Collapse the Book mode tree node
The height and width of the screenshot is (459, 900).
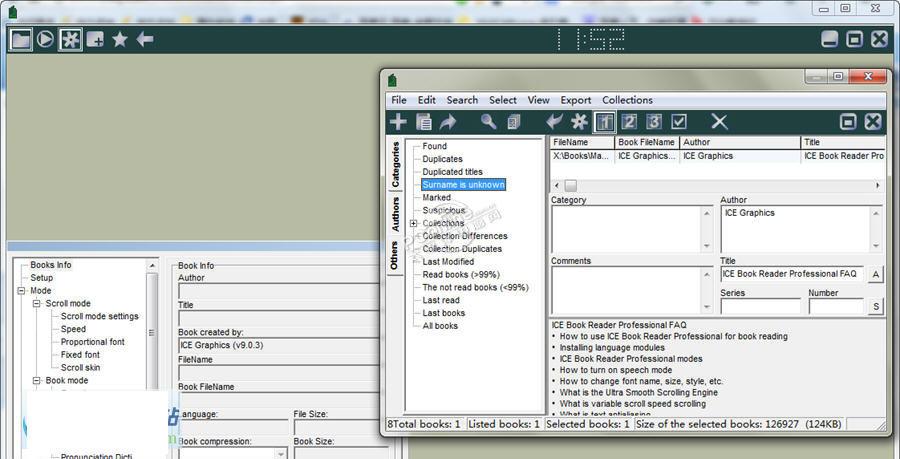pyautogui.click(x=37, y=380)
